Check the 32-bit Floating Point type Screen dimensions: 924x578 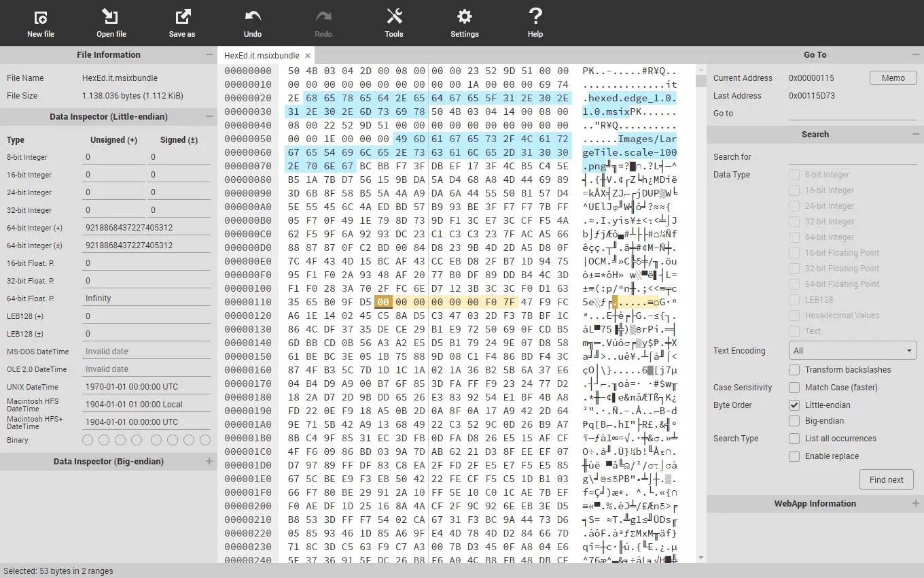pyautogui.click(x=794, y=269)
